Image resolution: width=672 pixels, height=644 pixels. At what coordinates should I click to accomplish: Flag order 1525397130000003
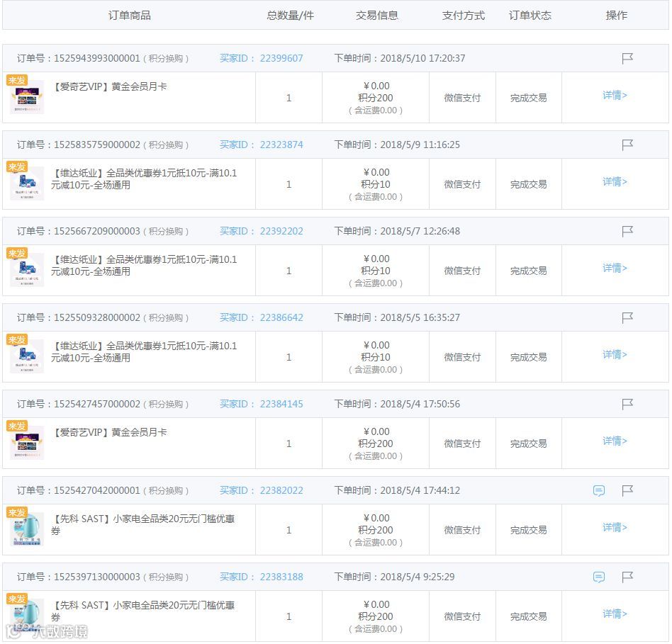point(627,577)
